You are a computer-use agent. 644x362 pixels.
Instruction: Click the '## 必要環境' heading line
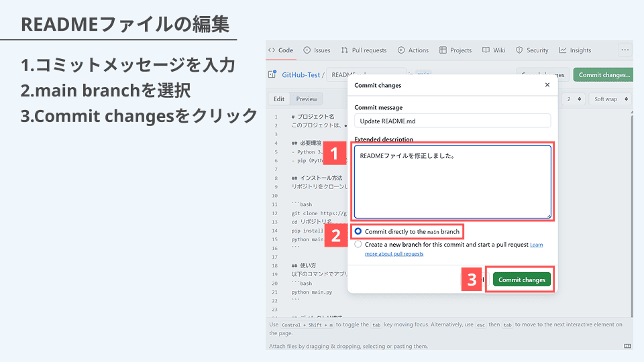click(x=307, y=143)
